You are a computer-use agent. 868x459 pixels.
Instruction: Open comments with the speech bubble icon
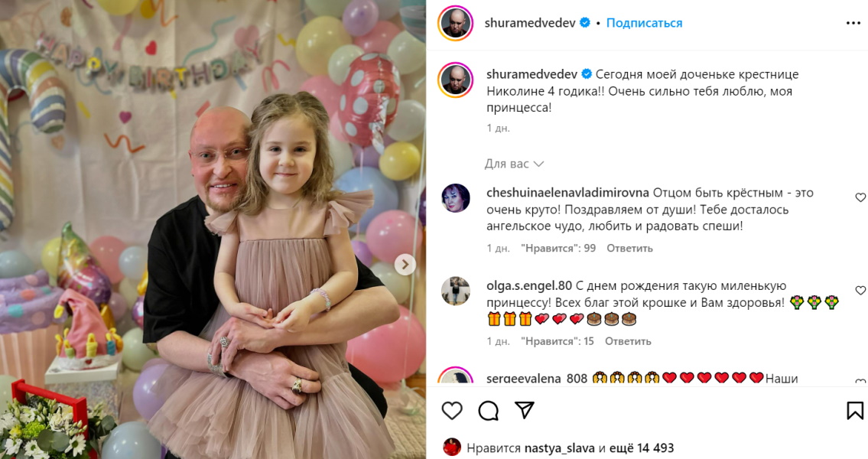488,410
